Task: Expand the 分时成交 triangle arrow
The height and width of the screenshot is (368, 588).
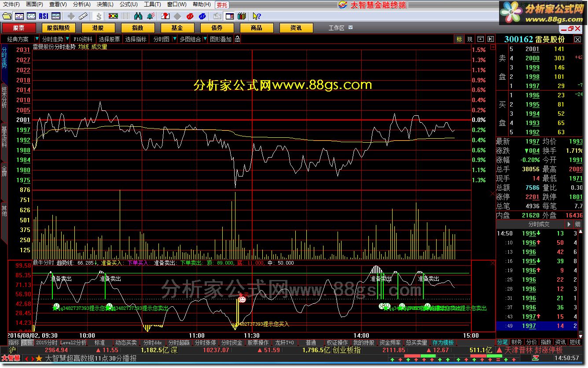Action: pos(569,224)
